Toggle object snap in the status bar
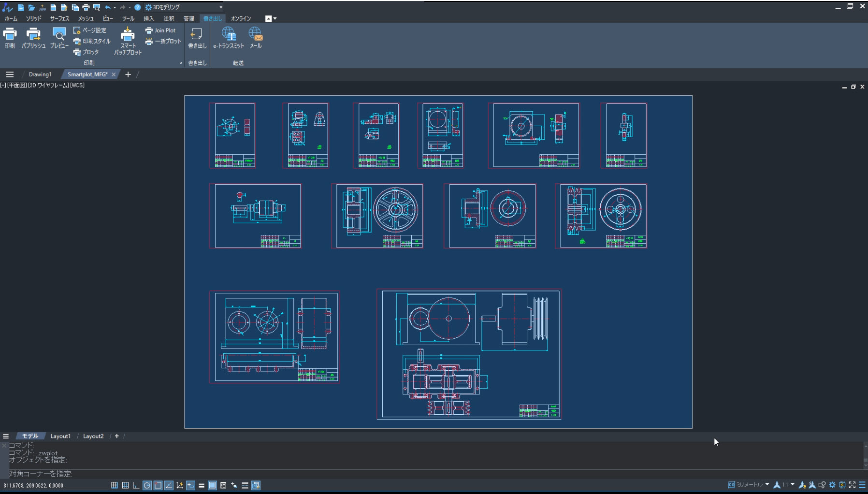 coord(158,485)
